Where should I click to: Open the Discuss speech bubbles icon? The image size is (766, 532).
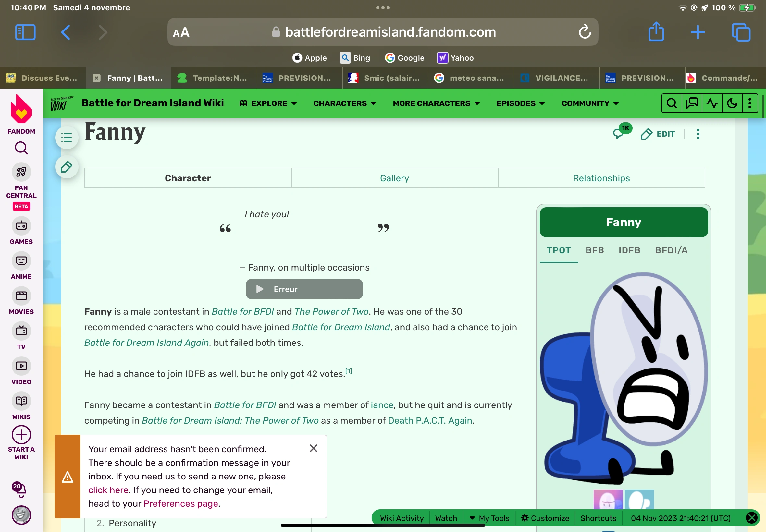coord(692,103)
